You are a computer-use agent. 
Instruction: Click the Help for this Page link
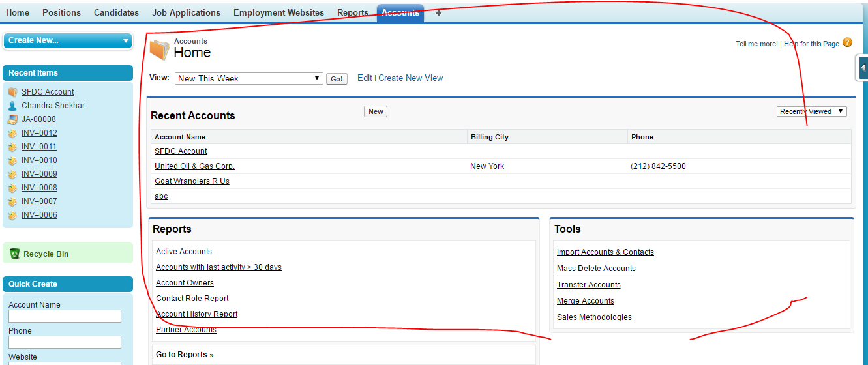tap(811, 44)
